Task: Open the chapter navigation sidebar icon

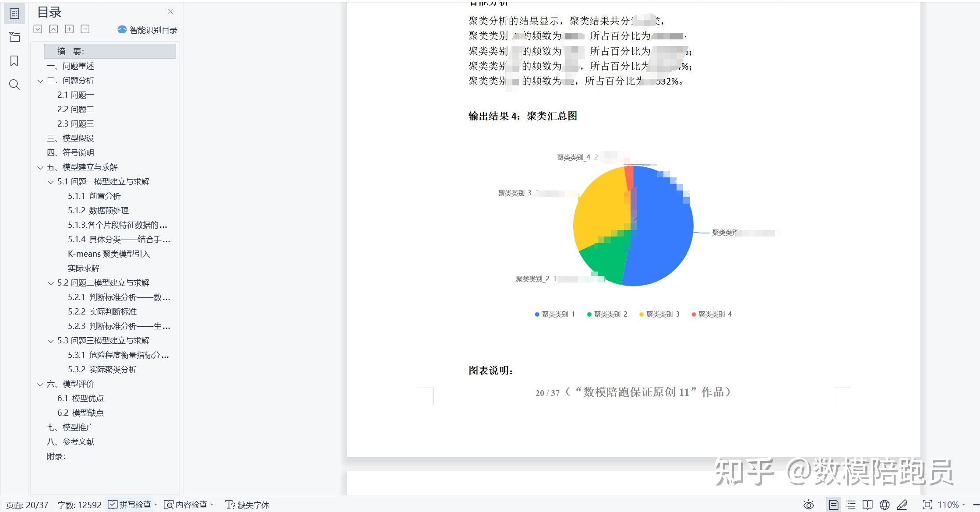Action: 14,37
